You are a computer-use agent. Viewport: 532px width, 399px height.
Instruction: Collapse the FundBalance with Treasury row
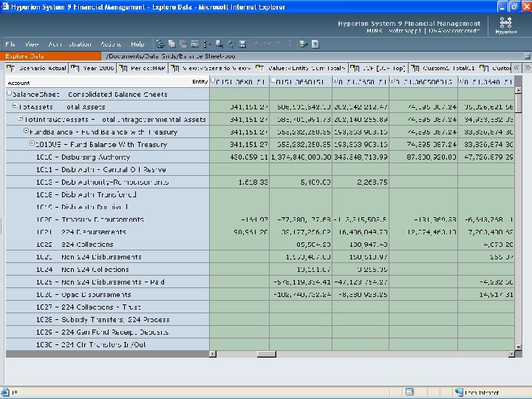[x=26, y=131]
